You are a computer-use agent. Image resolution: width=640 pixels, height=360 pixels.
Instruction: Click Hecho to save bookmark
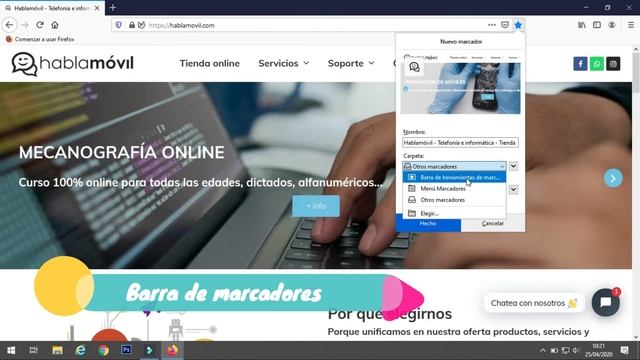[428, 224]
